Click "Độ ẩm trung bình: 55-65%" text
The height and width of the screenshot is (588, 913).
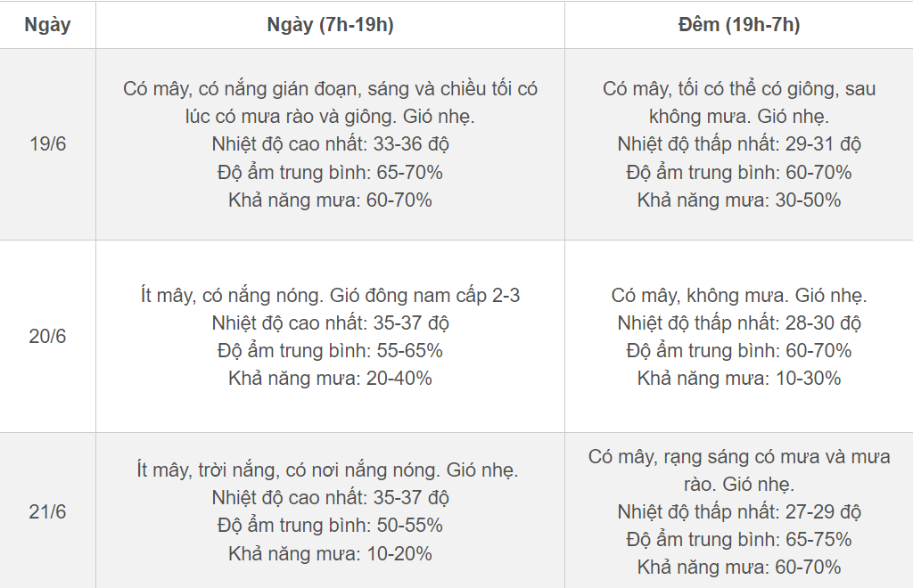(x=330, y=351)
